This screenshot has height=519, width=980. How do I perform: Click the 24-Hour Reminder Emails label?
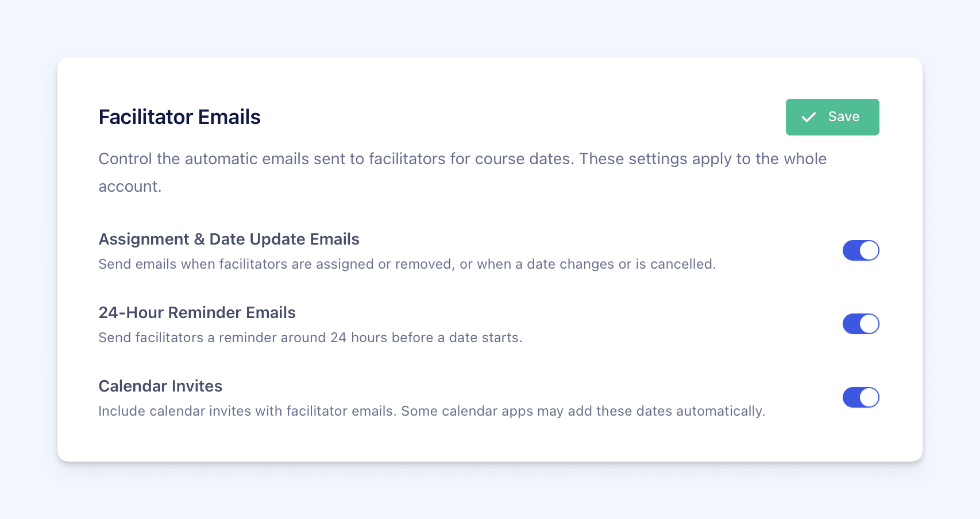click(197, 313)
